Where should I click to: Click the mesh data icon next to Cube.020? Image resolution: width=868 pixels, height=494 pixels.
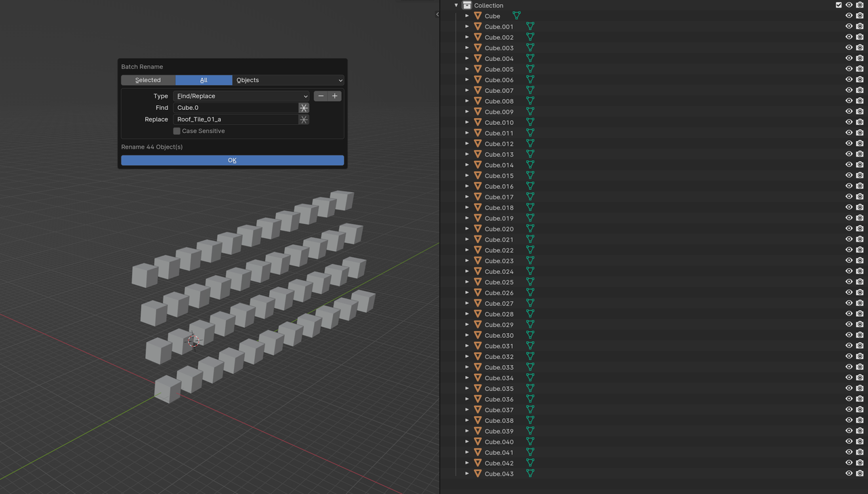point(530,229)
